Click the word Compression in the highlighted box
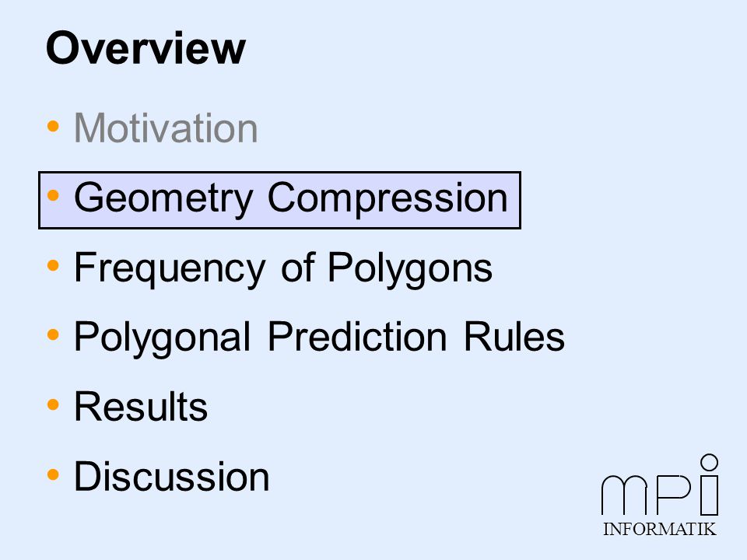 (388, 198)
